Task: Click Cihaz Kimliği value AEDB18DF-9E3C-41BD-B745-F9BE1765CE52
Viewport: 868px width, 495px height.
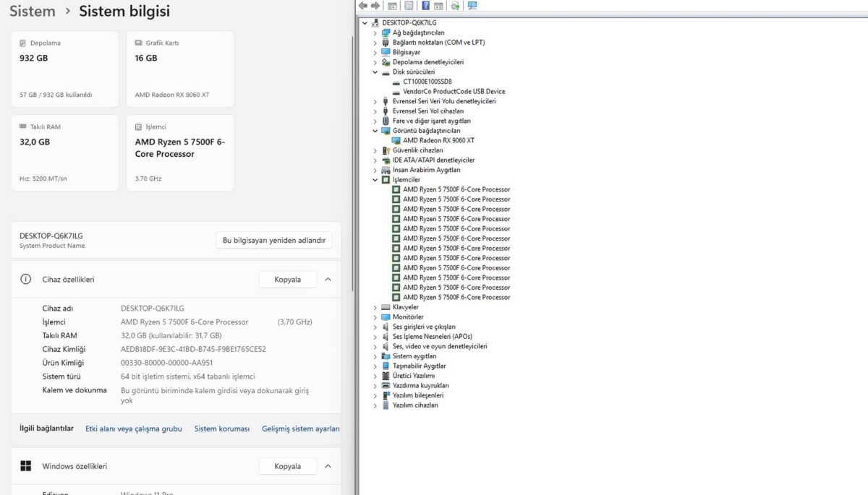Action: point(193,349)
